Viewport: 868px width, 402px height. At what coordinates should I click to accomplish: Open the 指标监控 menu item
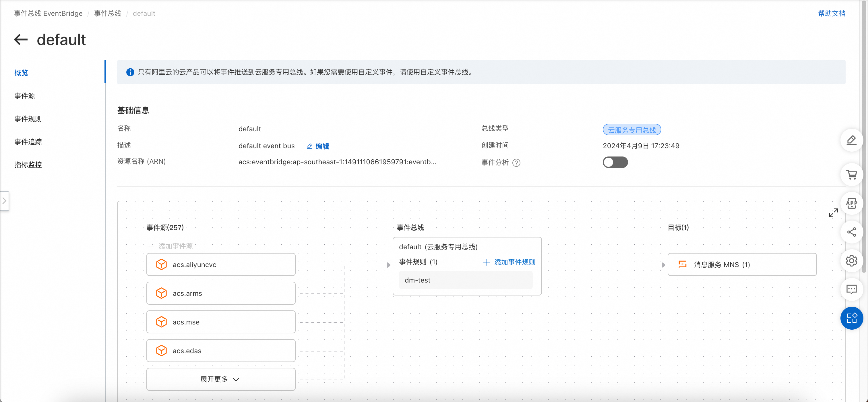[x=28, y=165]
